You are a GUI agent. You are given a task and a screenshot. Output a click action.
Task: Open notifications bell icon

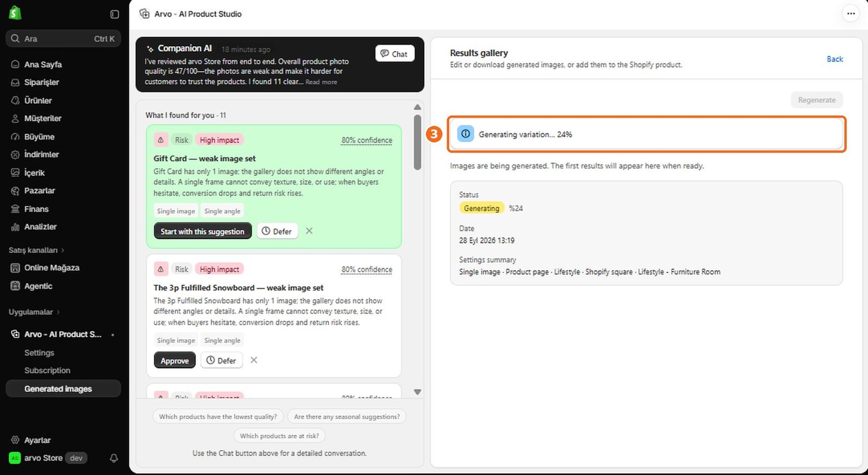pyautogui.click(x=114, y=458)
